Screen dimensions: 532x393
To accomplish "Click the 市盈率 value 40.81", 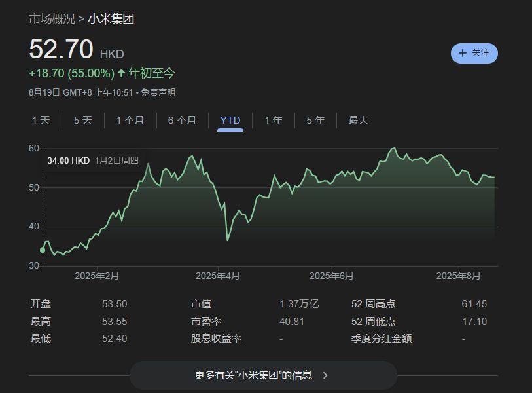I will [292, 322].
